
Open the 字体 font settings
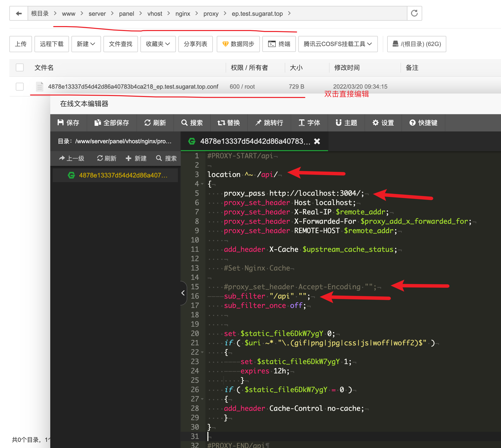click(x=309, y=123)
